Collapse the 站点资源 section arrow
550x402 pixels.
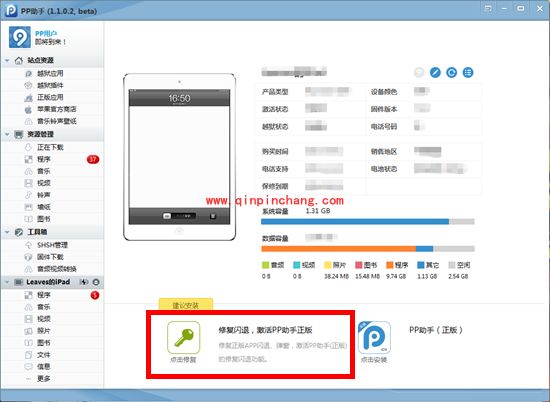pyautogui.click(x=7, y=60)
